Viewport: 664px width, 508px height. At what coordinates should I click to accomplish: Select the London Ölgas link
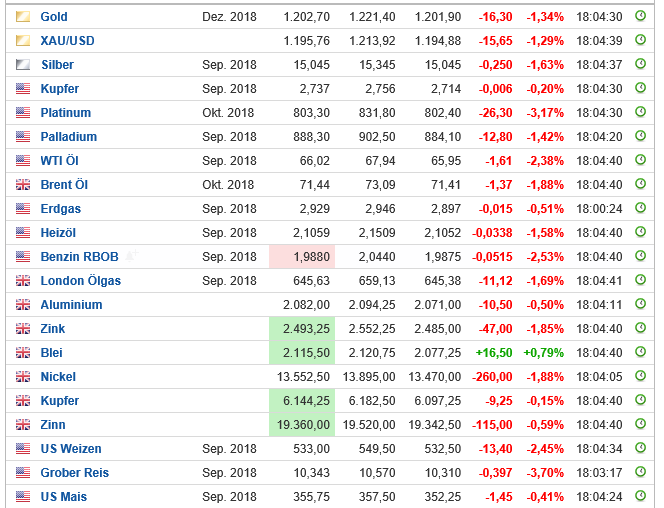tap(80, 281)
